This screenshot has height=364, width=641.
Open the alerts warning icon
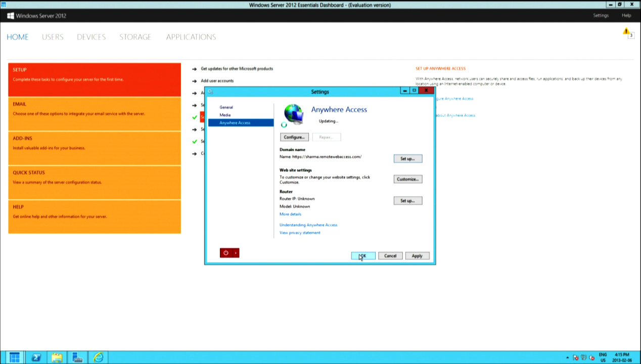tap(626, 32)
